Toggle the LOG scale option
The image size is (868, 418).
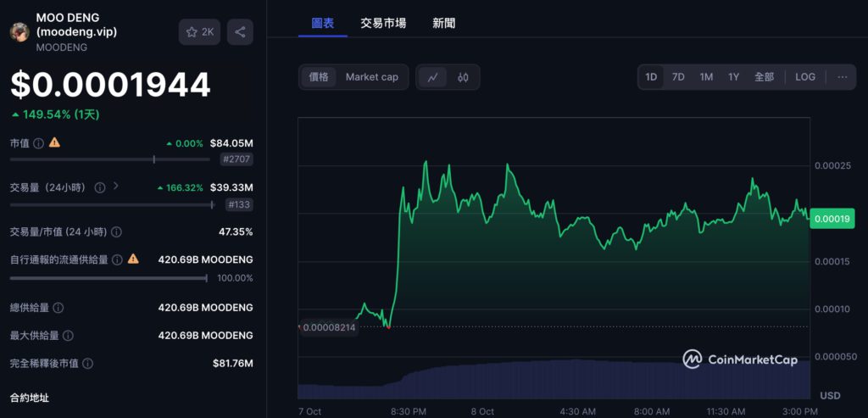pos(805,77)
